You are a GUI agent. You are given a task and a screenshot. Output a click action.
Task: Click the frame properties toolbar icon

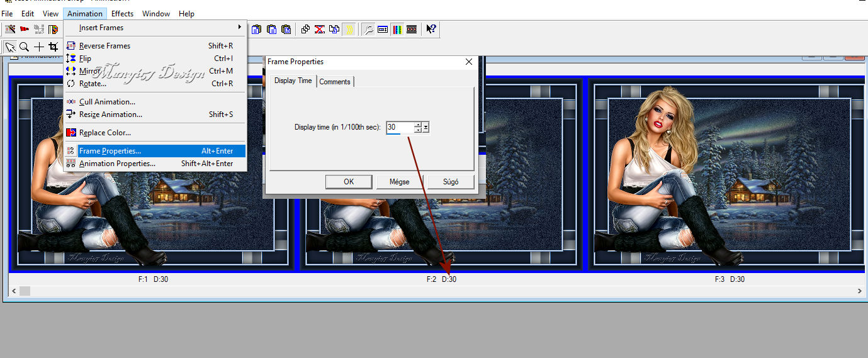383,29
